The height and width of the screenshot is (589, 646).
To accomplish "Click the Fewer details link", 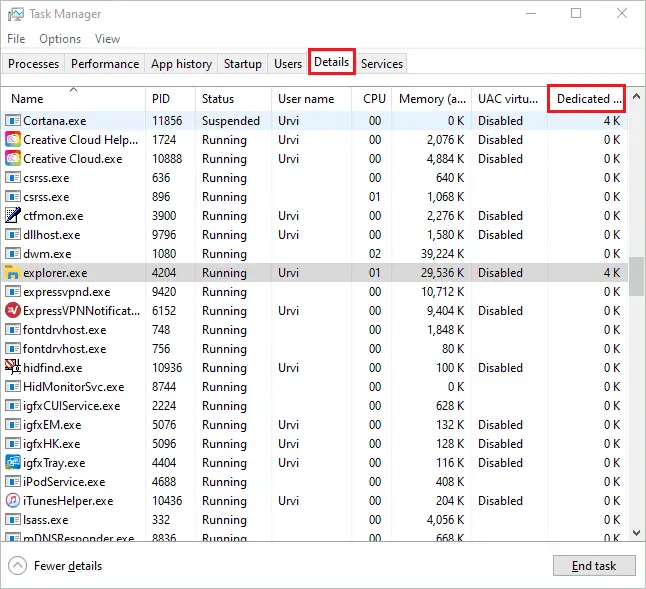I will pyautogui.click(x=68, y=566).
